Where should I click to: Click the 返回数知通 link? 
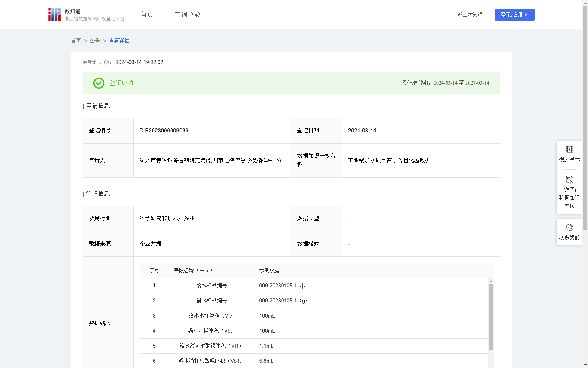pos(470,15)
